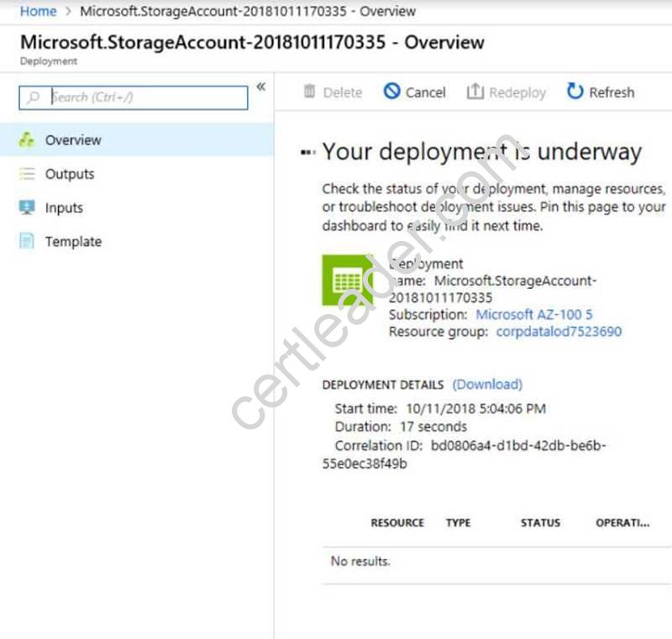This screenshot has height=639, width=672.
Task: Select the Overview menu item
Action: coord(136,139)
